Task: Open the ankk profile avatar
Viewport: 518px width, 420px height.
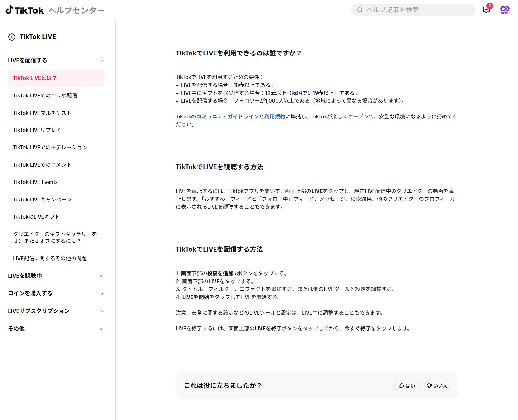Action: [x=505, y=10]
